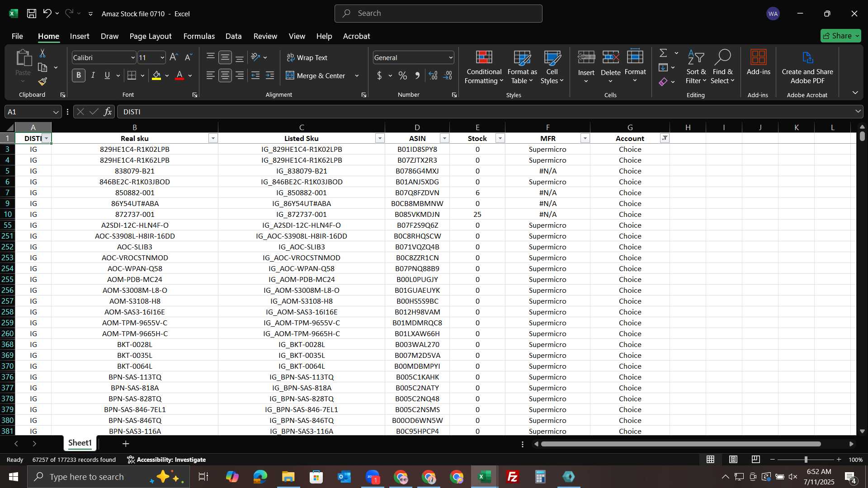This screenshot has height=488, width=868.
Task: Open the Data ribbon tab
Action: [233, 36]
